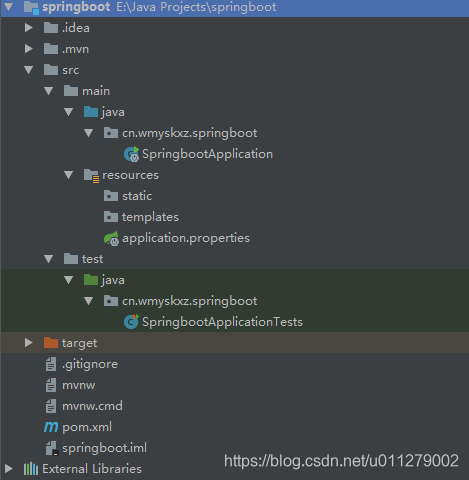Select the mvnw file name
This screenshot has width=469, height=480.
point(79,386)
